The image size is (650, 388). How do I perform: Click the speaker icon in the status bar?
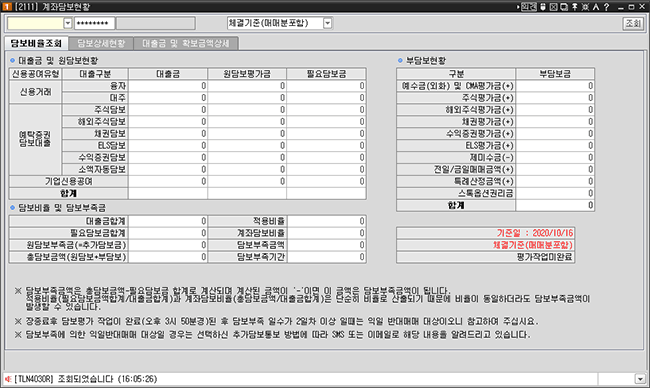tap(8, 379)
